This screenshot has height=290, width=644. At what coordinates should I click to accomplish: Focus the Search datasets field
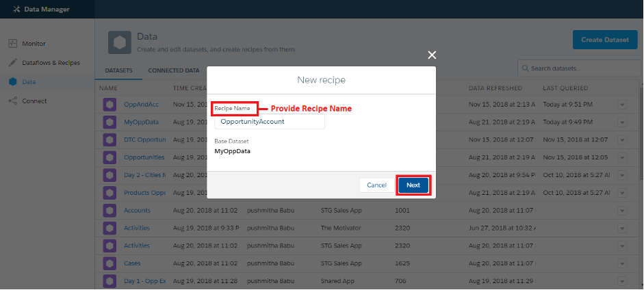pos(578,68)
